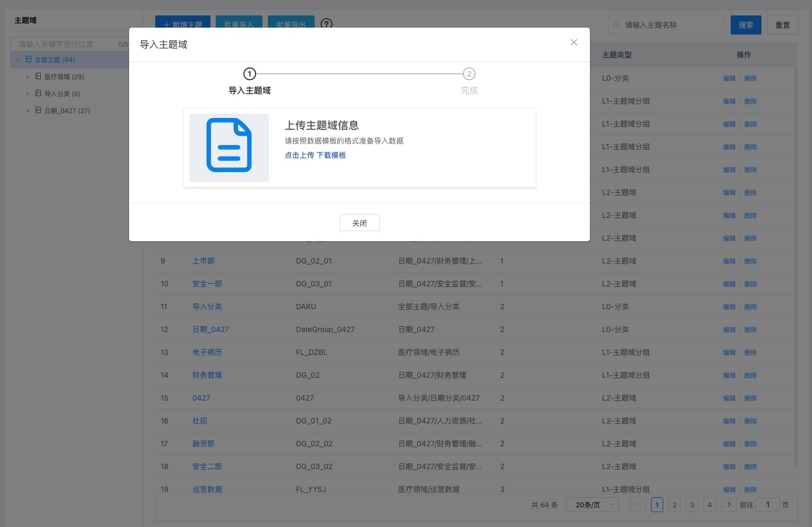Click the 导入分类 tree node icon
The height and width of the screenshot is (527, 812).
(x=38, y=93)
